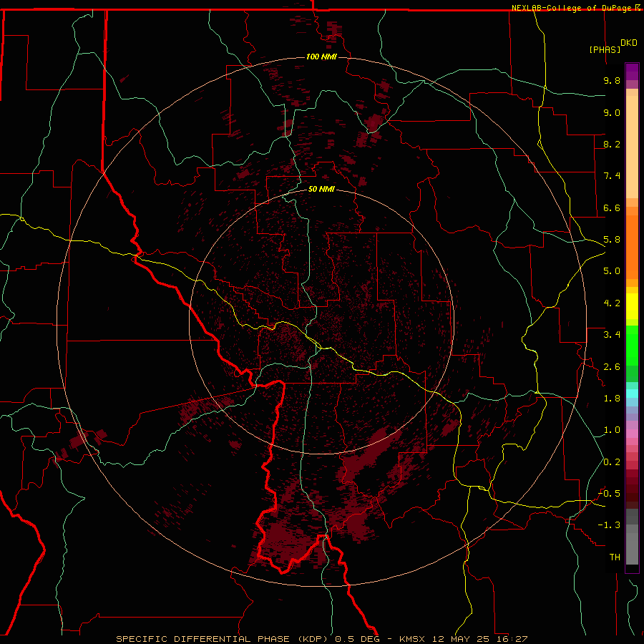Click the 8.2 scale value
The image size is (644, 644).
tap(612, 144)
